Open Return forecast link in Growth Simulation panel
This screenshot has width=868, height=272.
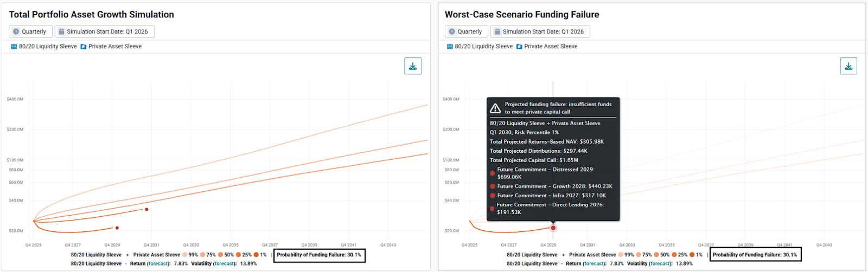click(158, 264)
